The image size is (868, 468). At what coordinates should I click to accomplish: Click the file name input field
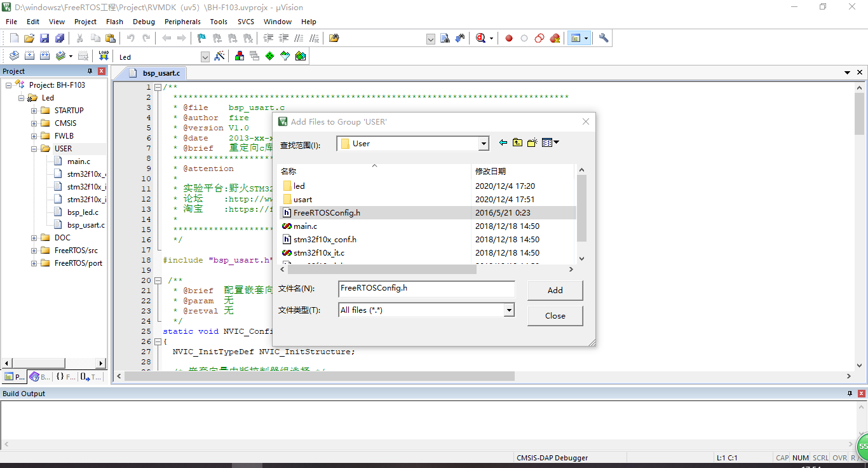pos(426,290)
